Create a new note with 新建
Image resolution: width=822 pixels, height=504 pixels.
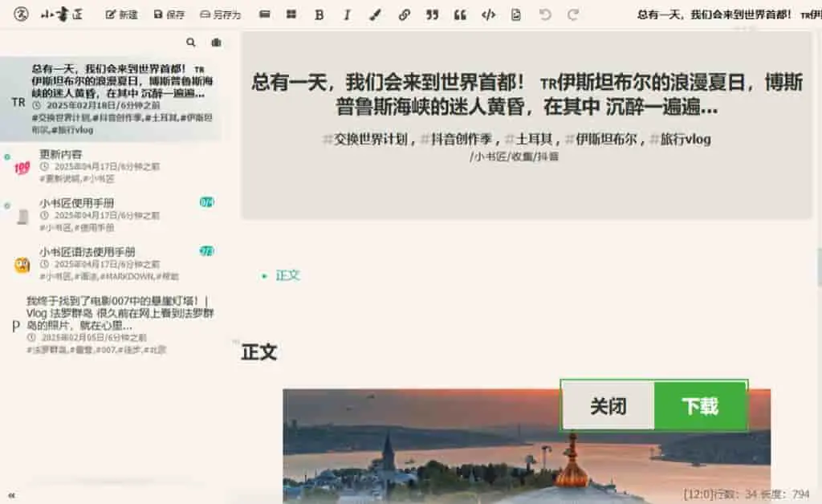click(x=122, y=14)
